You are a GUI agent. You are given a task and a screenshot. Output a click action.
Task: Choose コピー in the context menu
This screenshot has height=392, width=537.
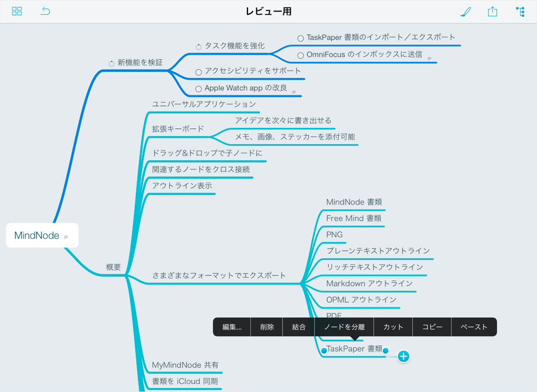tap(432, 327)
